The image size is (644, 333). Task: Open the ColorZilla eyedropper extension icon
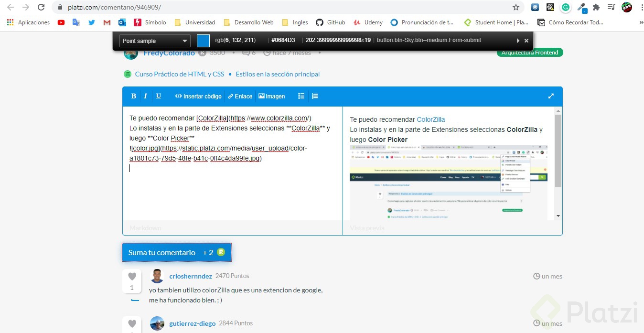point(581,7)
